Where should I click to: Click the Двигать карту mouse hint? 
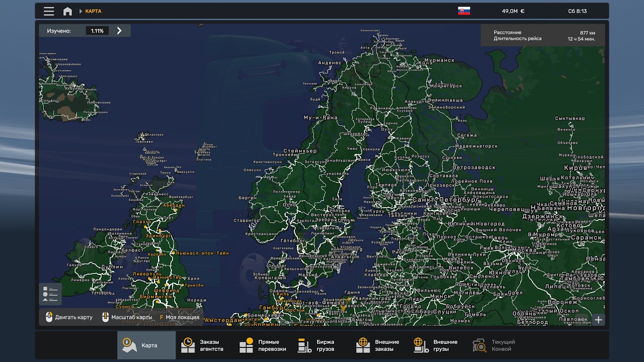[69, 317]
